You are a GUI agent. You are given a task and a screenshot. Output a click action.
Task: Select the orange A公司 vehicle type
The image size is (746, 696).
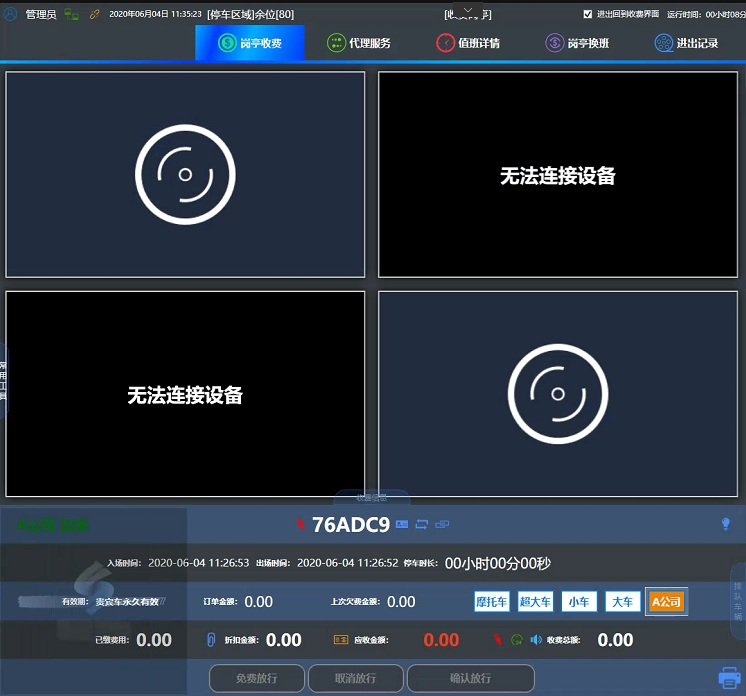tap(667, 602)
